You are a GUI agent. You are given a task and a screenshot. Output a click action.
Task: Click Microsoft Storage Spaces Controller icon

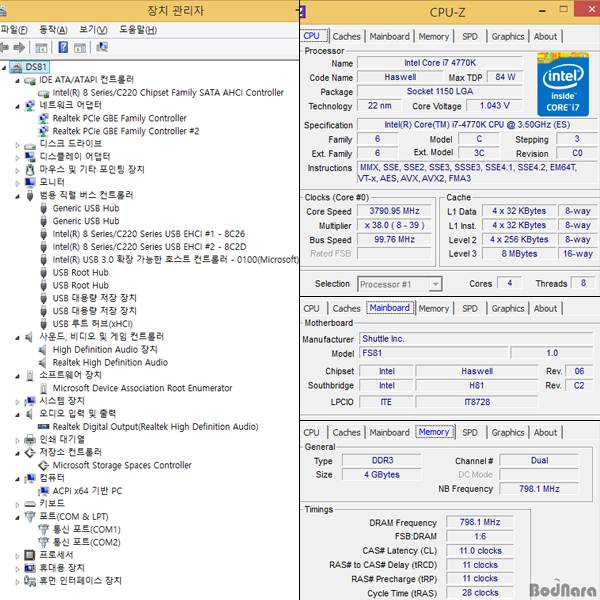click(x=43, y=465)
